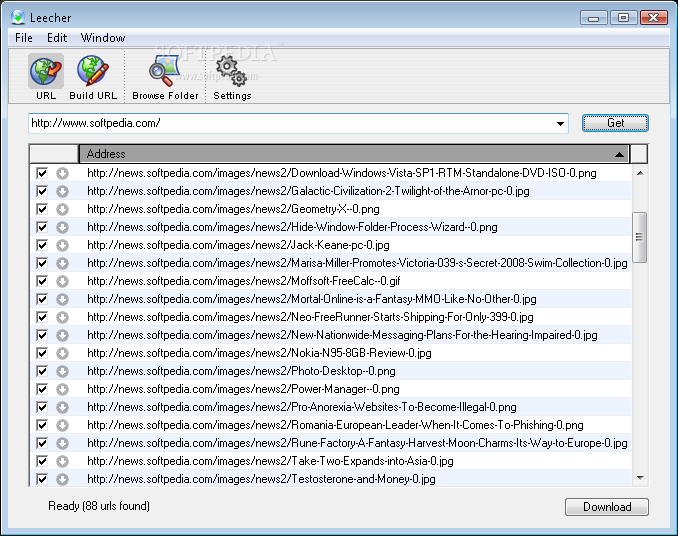The width and height of the screenshot is (678, 536).
Task: Click the Leecher app icon in title bar
Action: pos(18,17)
